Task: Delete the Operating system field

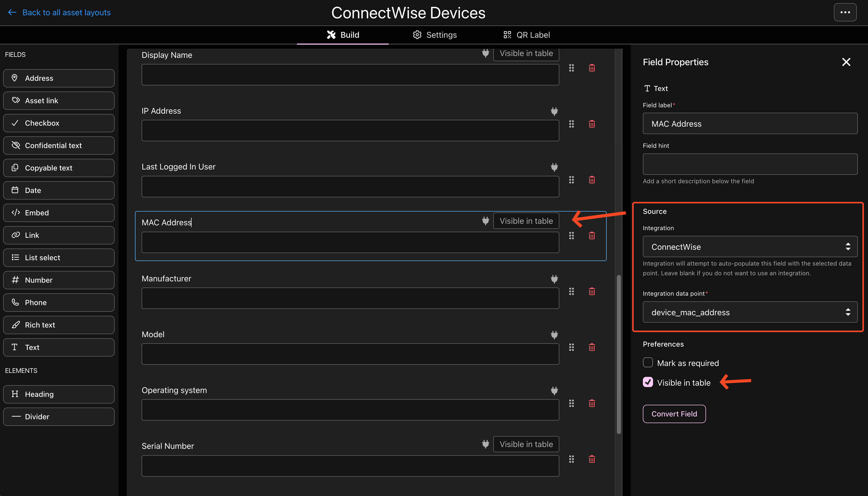Action: tap(592, 403)
